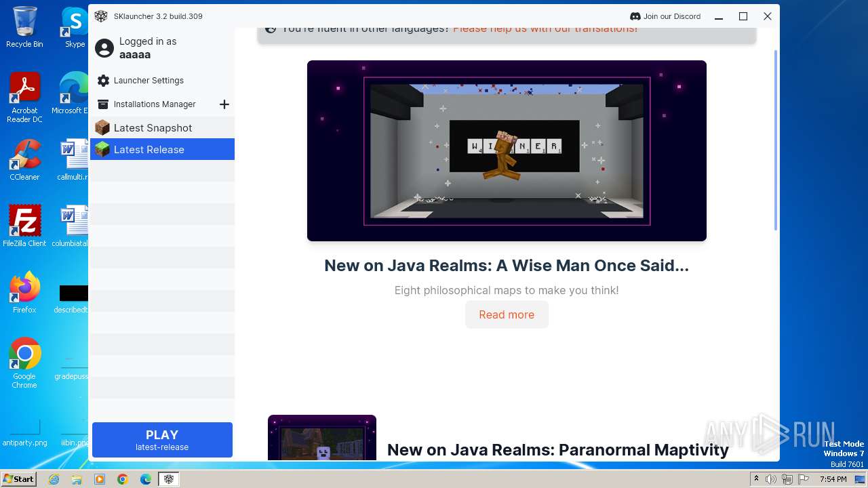The image size is (868, 488).
Task: Click the dirt block icon for Latest Snapshot
Action: (x=102, y=127)
